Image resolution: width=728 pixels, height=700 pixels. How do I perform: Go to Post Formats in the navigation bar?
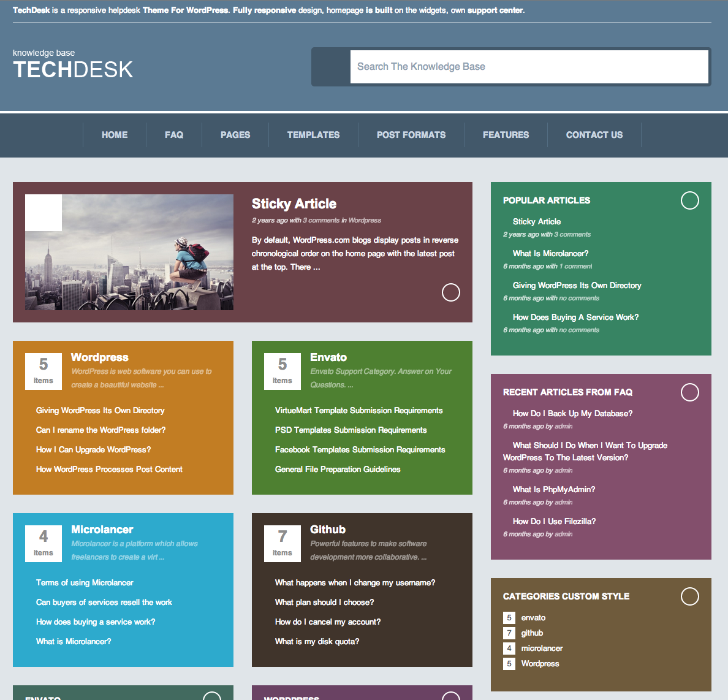point(411,135)
